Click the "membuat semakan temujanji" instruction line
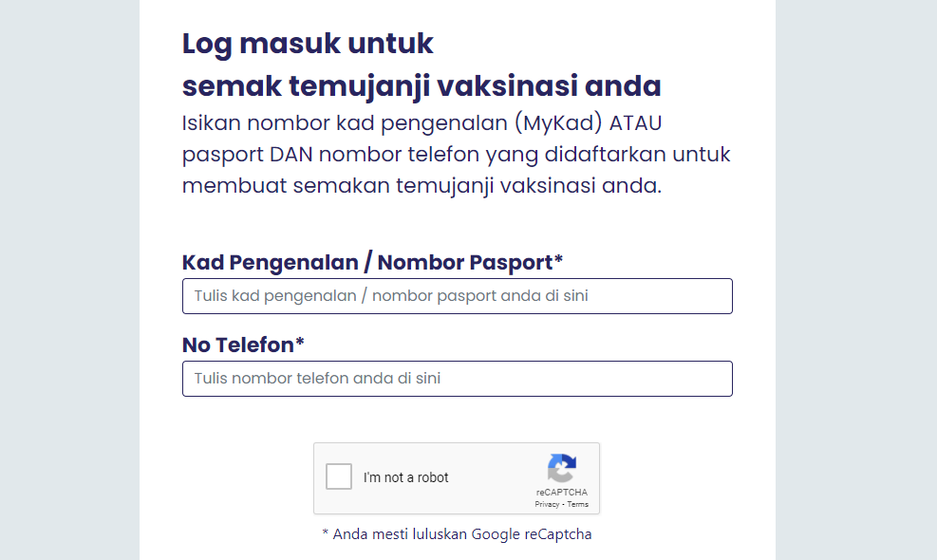This screenshot has width=937, height=560. 421,185
